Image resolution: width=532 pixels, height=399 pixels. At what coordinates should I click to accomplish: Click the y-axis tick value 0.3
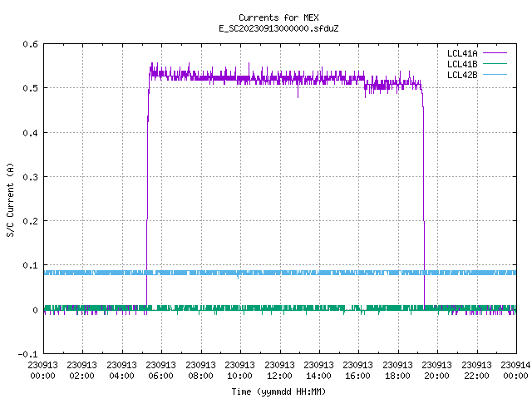point(30,177)
